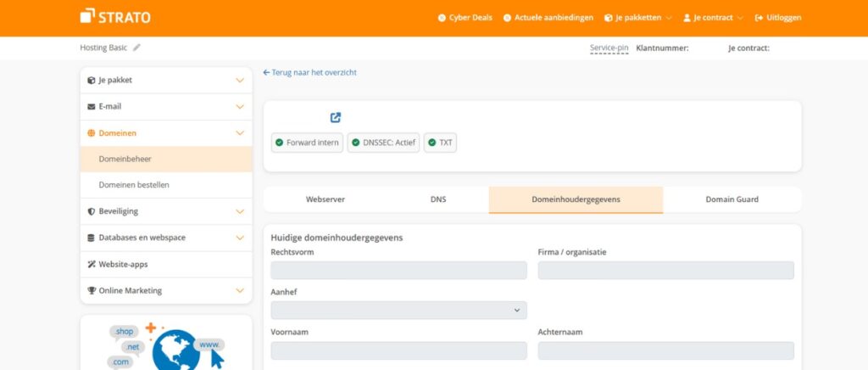
Task: Click the database icon for Databases en webspace
Action: click(92, 238)
